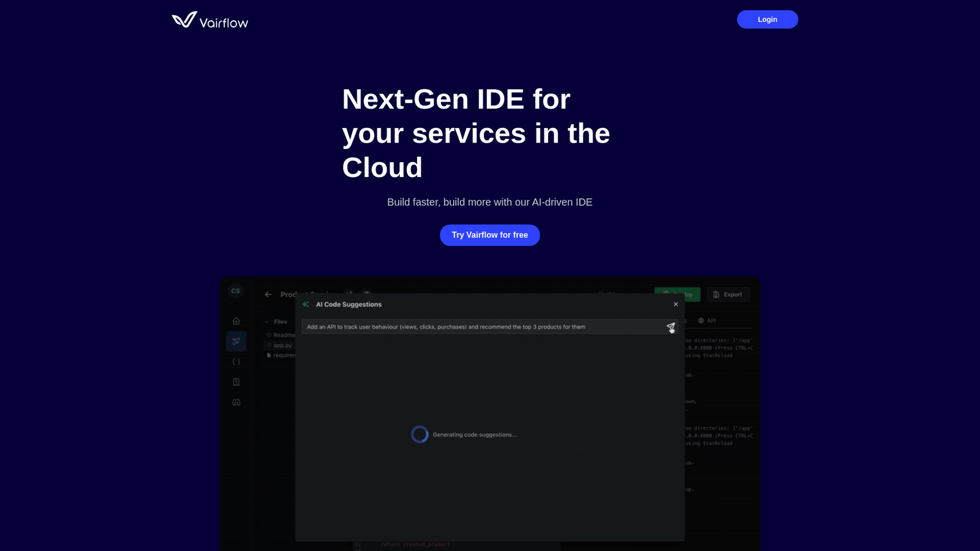Open the curly braces icon in sidebar
The height and width of the screenshot is (551, 980).
coord(236,362)
